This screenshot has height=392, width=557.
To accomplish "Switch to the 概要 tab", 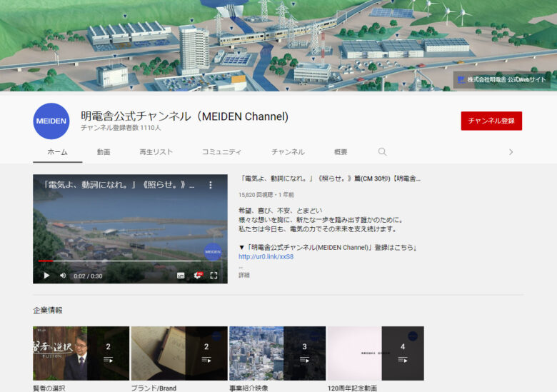I will coord(341,152).
